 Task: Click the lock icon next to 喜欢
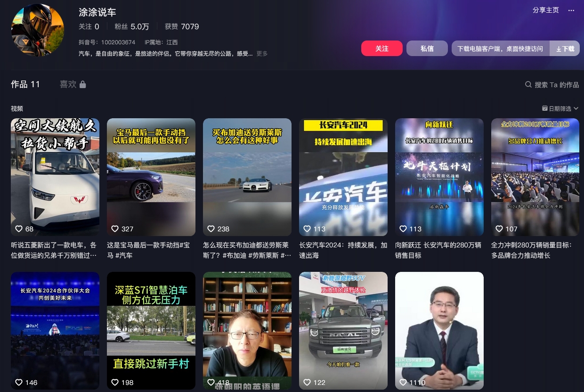(x=83, y=84)
